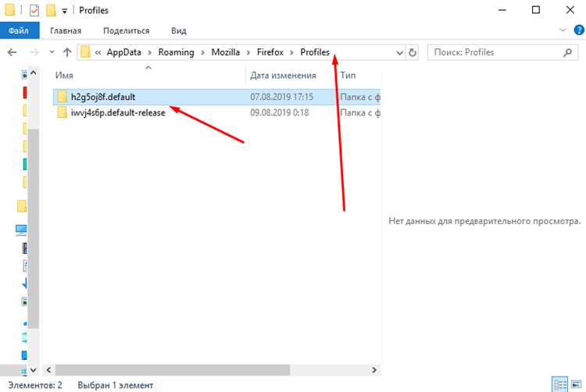Expand the chevron after Mozilla breadcrumb
The image size is (586, 392).
248,52
